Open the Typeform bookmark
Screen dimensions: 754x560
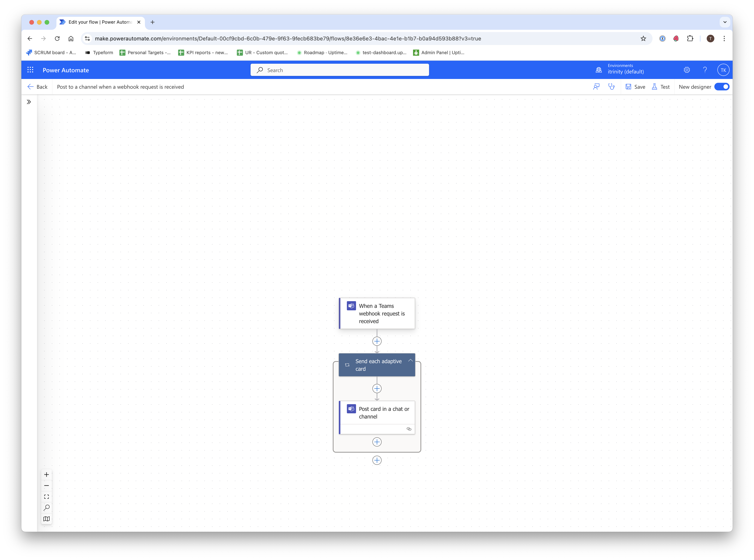99,52
